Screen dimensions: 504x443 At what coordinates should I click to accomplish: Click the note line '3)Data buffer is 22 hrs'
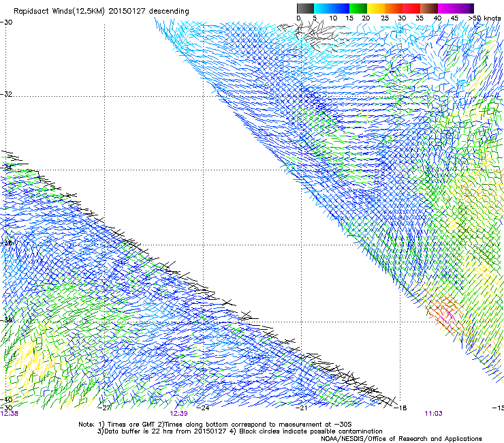pyautogui.click(x=240, y=431)
